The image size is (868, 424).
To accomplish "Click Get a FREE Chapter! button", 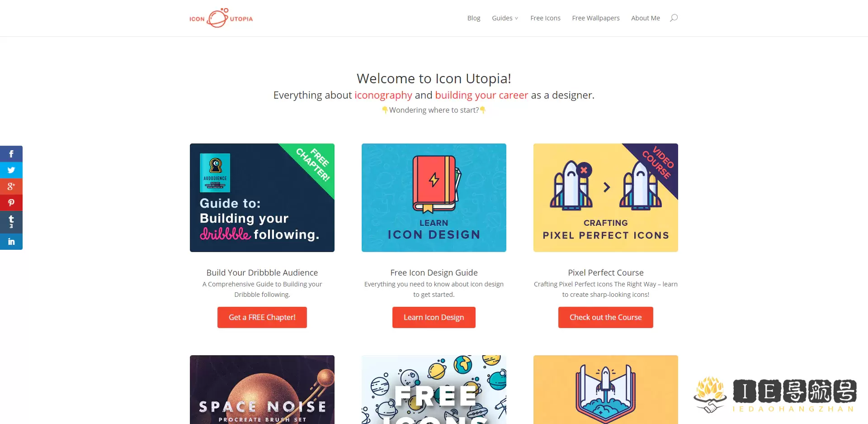I will (262, 317).
